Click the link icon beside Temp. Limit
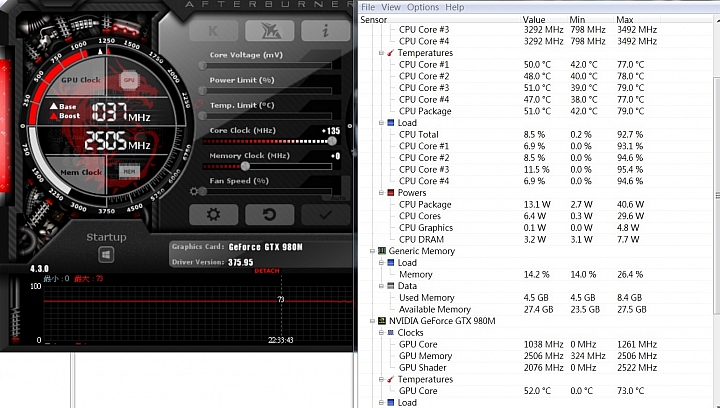The width and height of the screenshot is (720, 408). click(x=198, y=105)
